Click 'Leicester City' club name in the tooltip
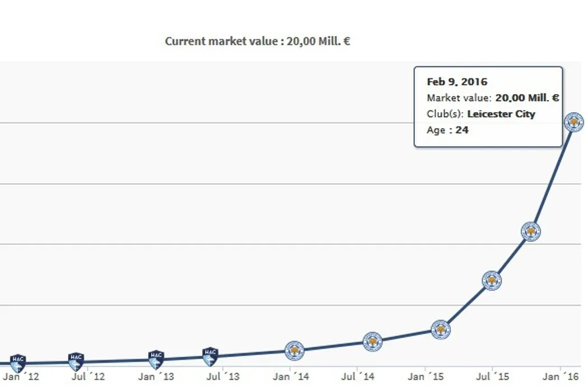 501,114
